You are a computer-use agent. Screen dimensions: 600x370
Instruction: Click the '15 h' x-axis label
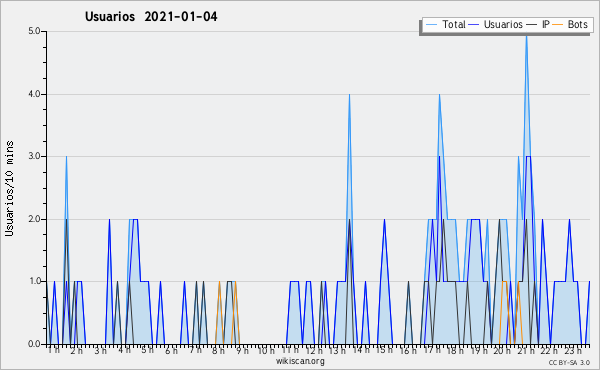click(384, 350)
